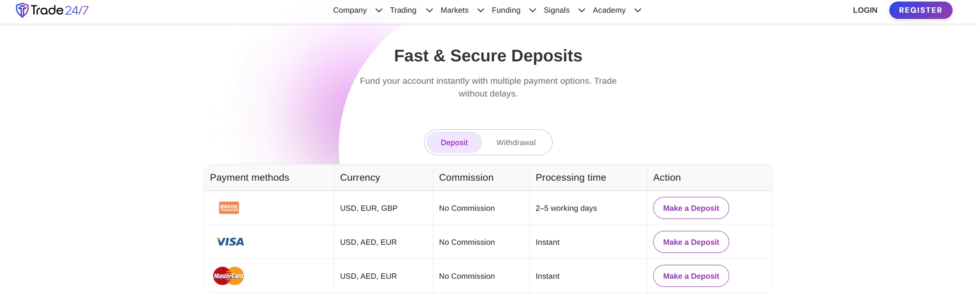The image size is (980, 305).
Task: Click the Processing time column header
Action: click(x=571, y=178)
